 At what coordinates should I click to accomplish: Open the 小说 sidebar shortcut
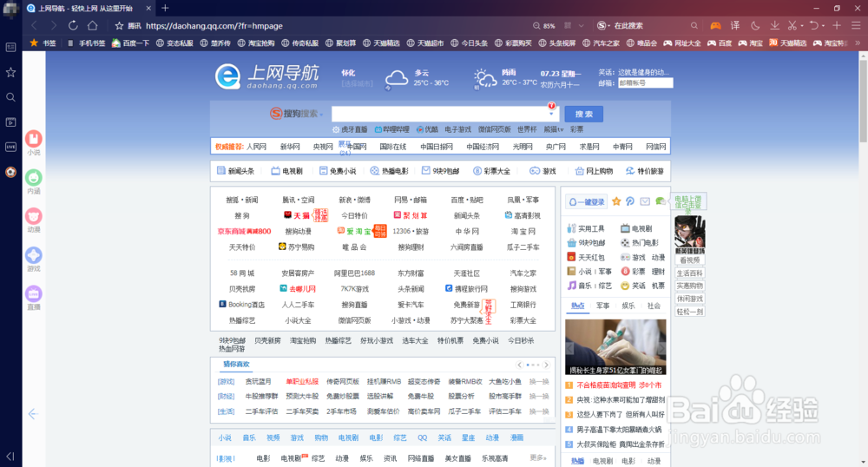click(x=34, y=142)
